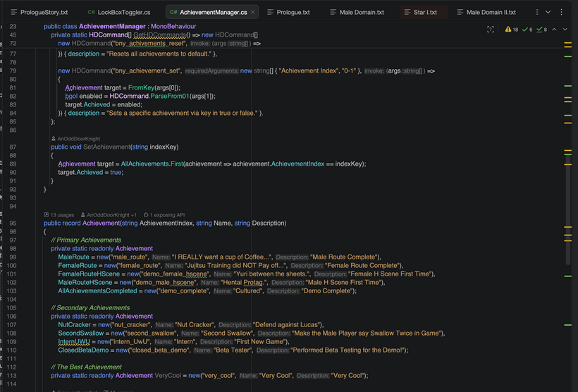Click the yellow warnings indicator showing 18
This screenshot has width=578, height=392.
click(512, 29)
